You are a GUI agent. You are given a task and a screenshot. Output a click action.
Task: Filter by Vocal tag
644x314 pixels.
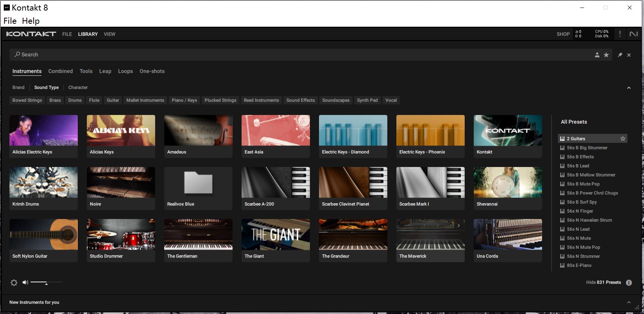pyautogui.click(x=391, y=100)
